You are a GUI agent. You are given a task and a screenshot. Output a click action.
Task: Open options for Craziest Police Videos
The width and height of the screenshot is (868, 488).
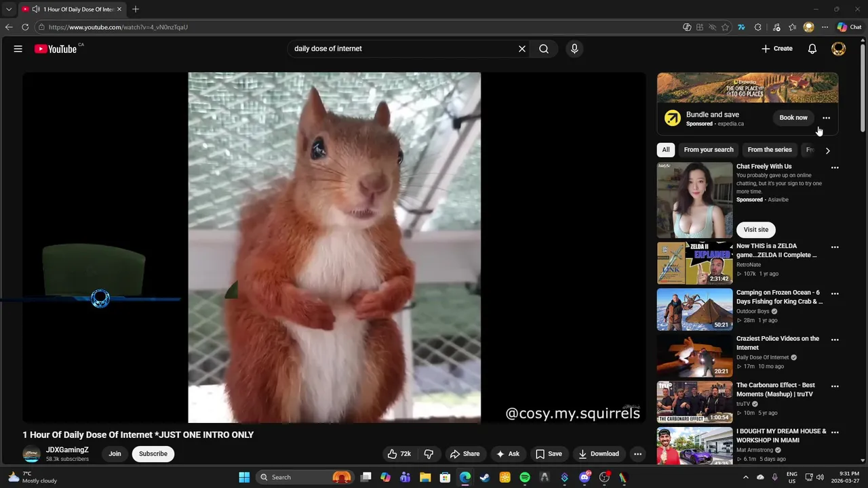[x=835, y=340]
